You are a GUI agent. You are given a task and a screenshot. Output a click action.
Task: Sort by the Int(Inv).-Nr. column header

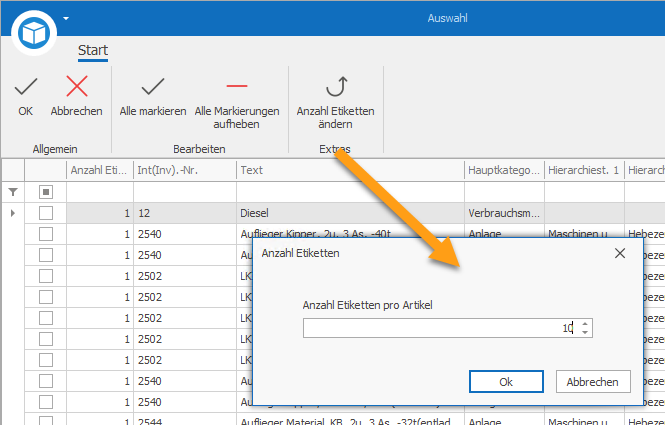(x=184, y=170)
